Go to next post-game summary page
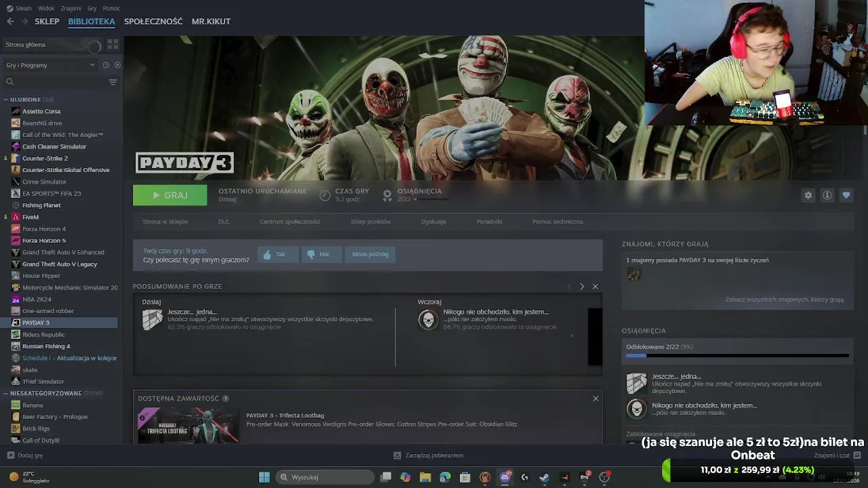This screenshot has height=488, width=868. [582, 287]
